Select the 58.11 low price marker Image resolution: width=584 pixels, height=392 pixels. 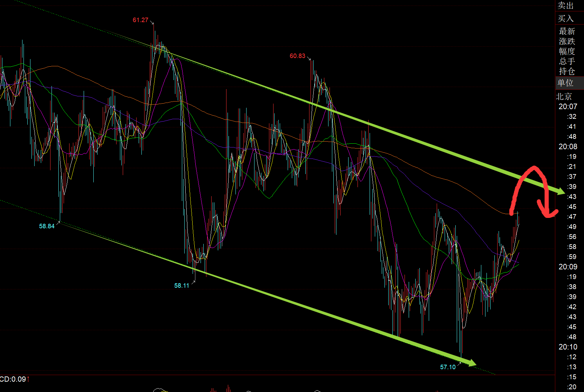coord(182,286)
